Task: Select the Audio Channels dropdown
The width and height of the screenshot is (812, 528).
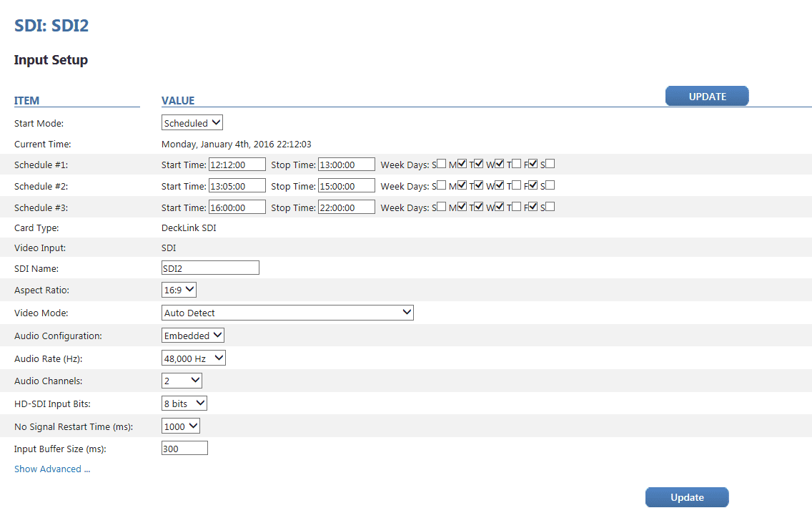Action: pyautogui.click(x=182, y=381)
